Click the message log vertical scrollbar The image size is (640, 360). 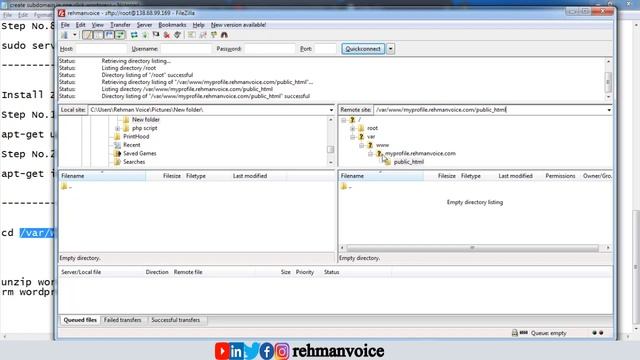(608, 81)
